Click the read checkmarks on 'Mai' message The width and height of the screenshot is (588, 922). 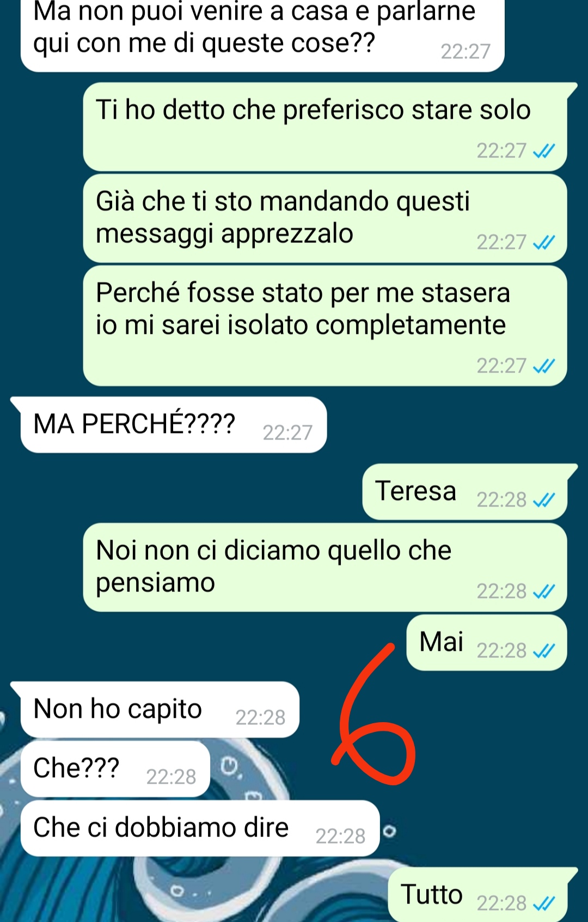543,651
